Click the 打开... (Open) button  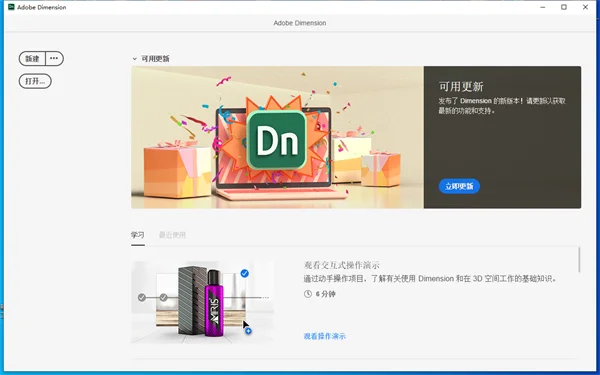click(x=35, y=81)
